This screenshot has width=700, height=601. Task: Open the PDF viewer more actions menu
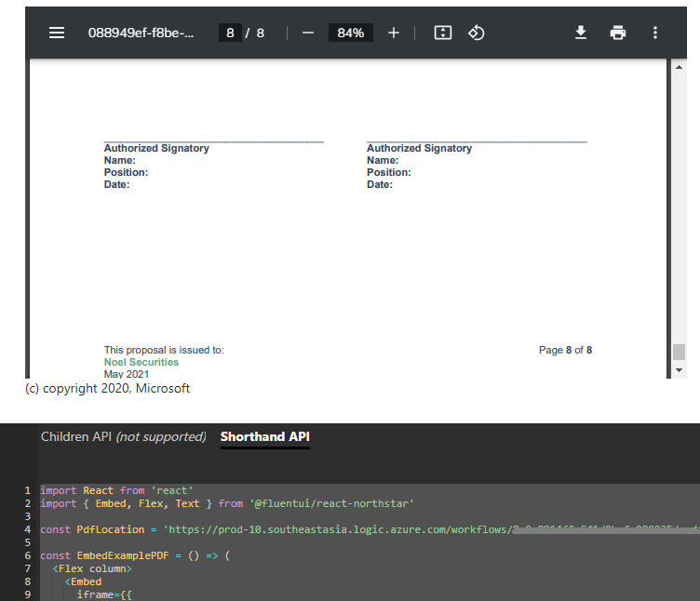(655, 33)
